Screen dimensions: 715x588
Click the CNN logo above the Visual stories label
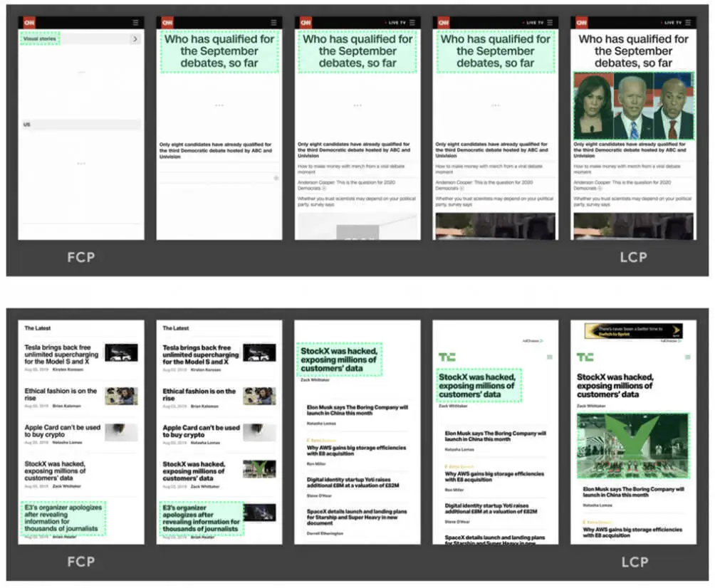[x=28, y=23]
